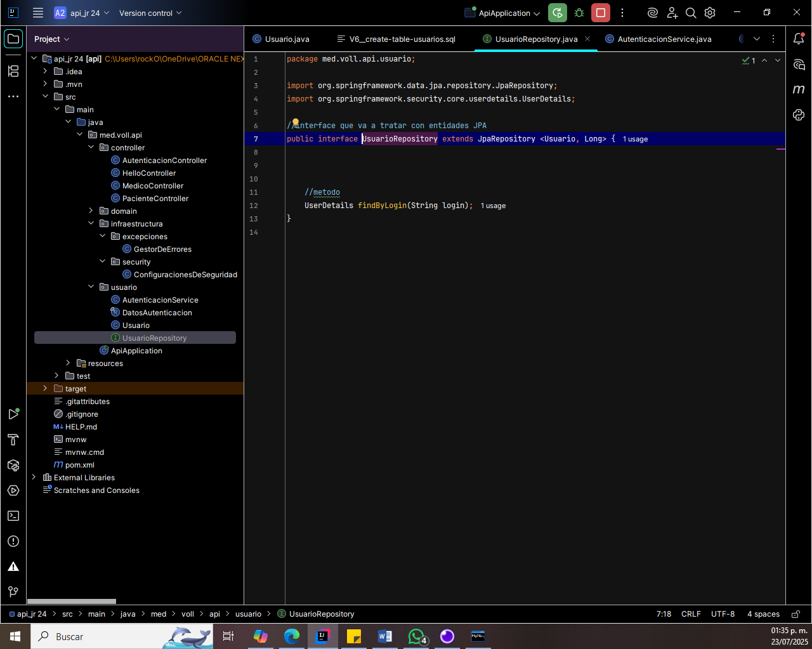Open the Project tool window icon
Viewport: 812px width, 649px height.
coord(13,39)
